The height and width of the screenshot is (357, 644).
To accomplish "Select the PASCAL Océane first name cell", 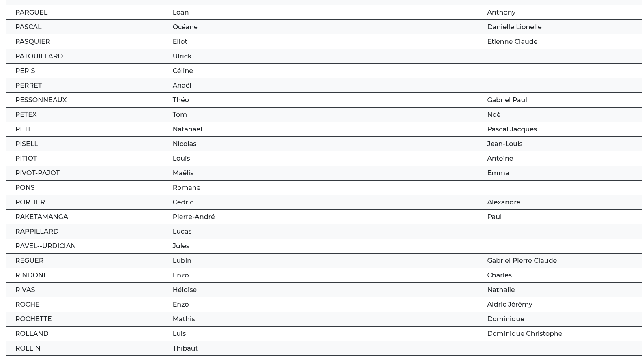I will [185, 27].
